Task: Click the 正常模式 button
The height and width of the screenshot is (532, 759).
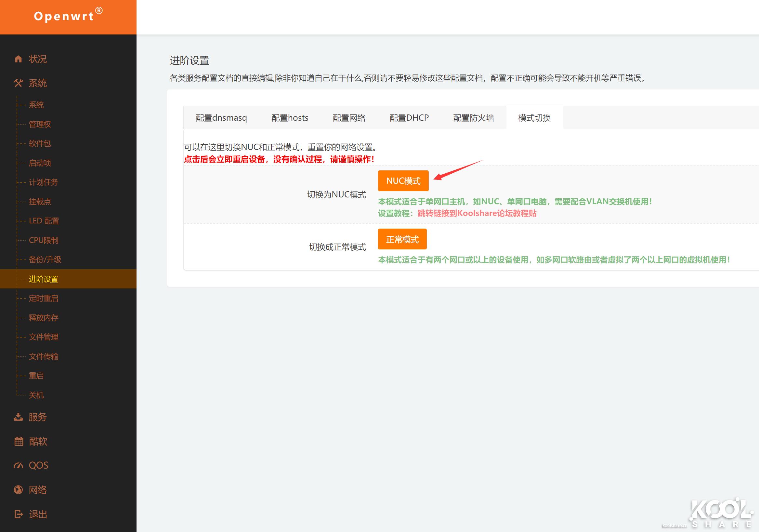Action: (402, 239)
